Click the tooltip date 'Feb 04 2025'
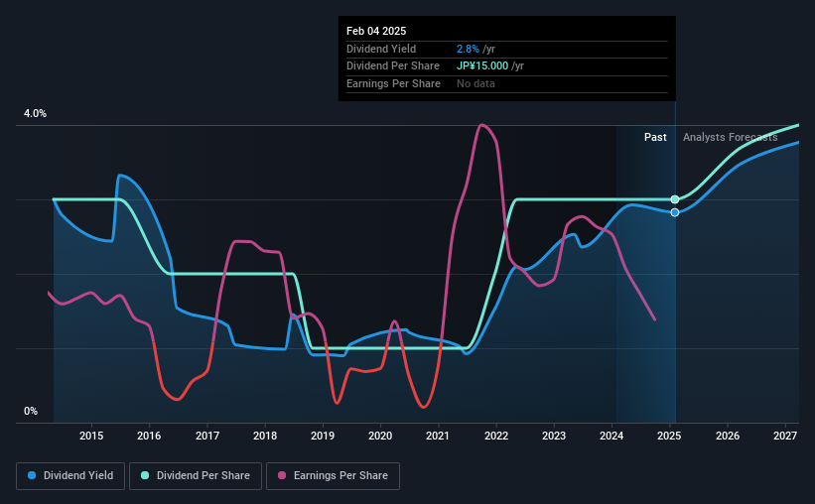This screenshot has height=504, width=815. click(x=376, y=31)
